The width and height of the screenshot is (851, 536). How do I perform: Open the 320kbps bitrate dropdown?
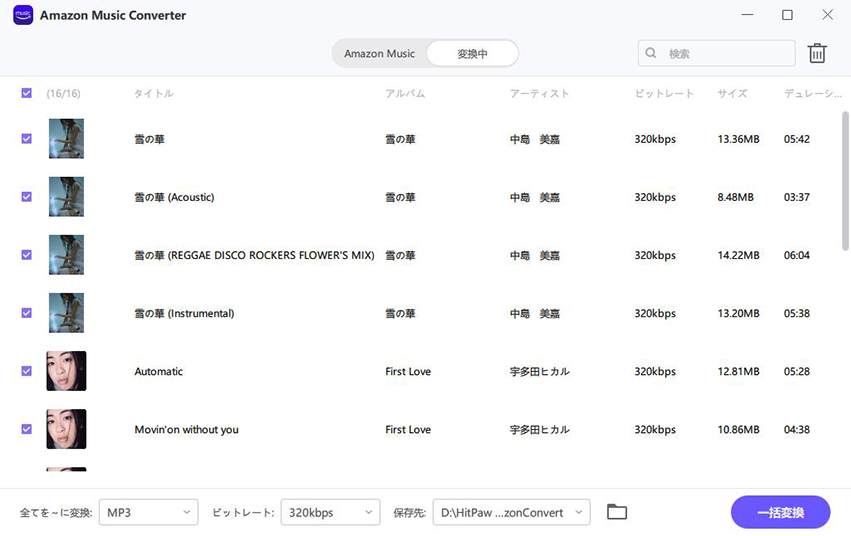tap(331, 512)
